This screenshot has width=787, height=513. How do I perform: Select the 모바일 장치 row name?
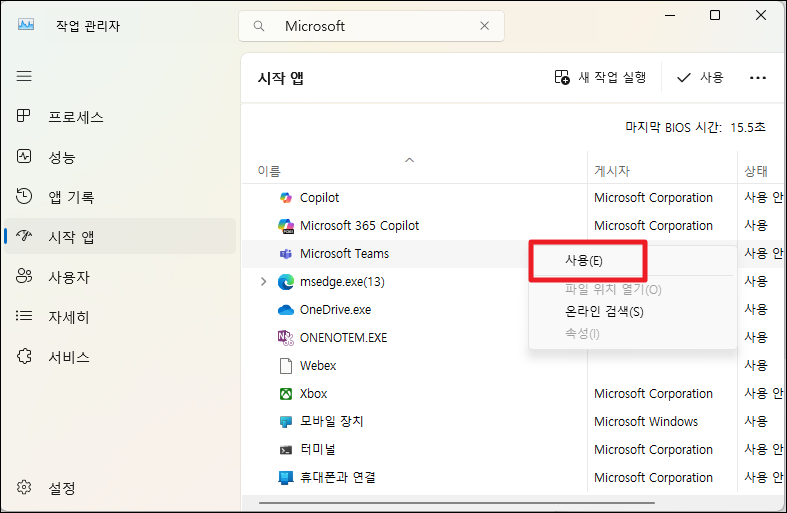pyautogui.click(x=331, y=422)
